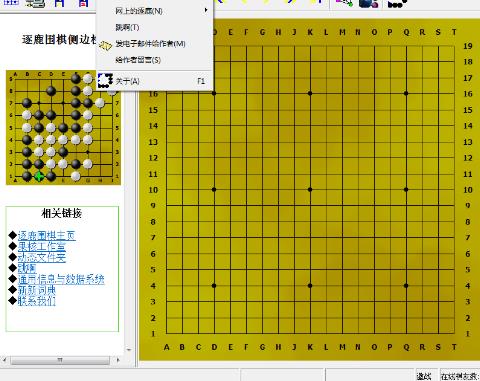Choose the 发电子邮件给作者(M) menu entry
This screenshot has width=480, height=381.
click(155, 44)
